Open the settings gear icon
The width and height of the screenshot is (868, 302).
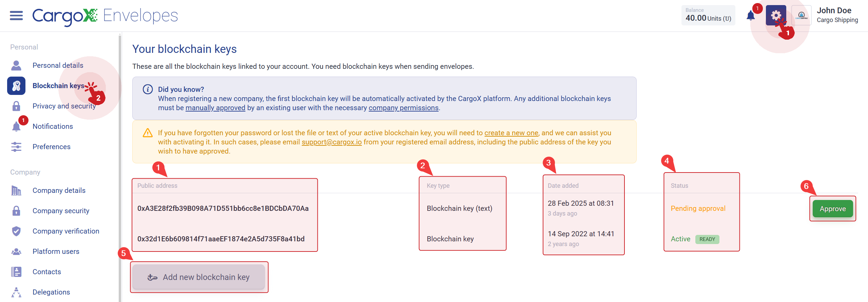click(x=776, y=15)
